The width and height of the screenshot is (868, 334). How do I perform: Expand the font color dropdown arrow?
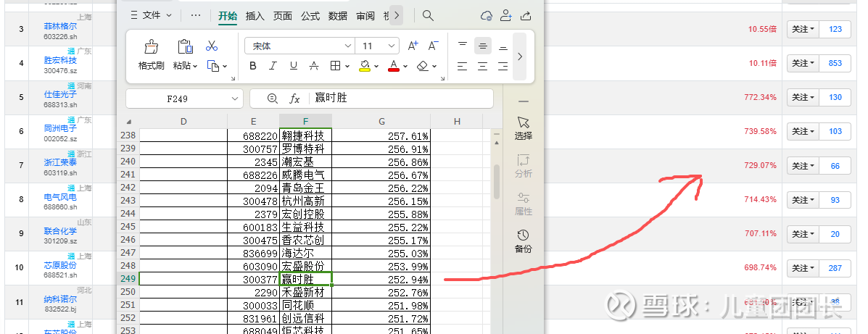[405, 67]
